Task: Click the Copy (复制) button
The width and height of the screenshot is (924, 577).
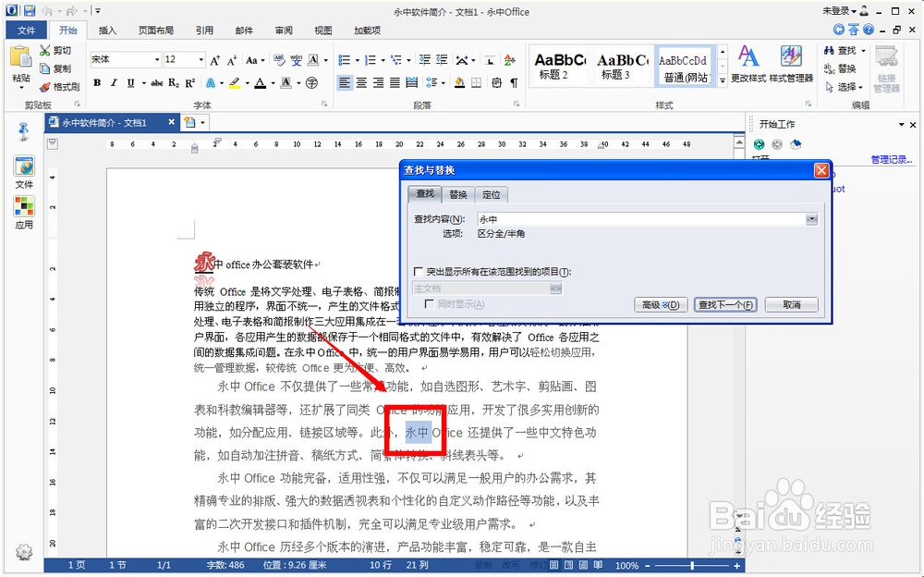Action: tap(55, 68)
